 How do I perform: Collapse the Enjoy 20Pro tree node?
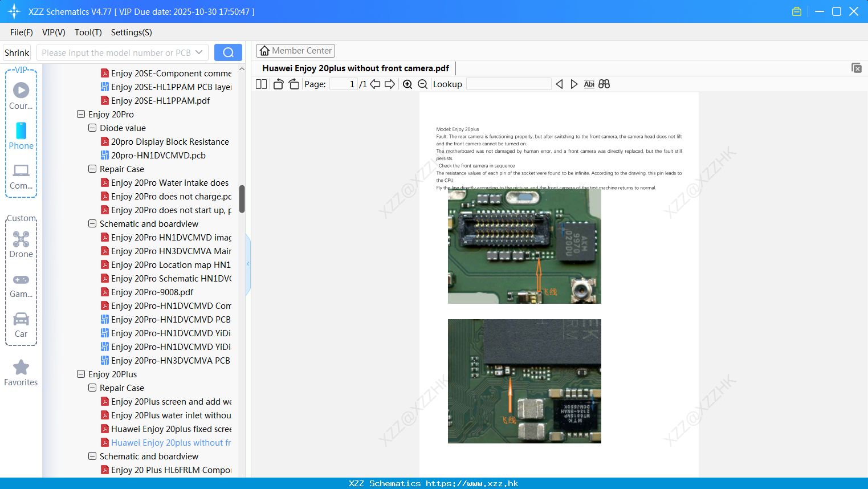[x=81, y=114]
